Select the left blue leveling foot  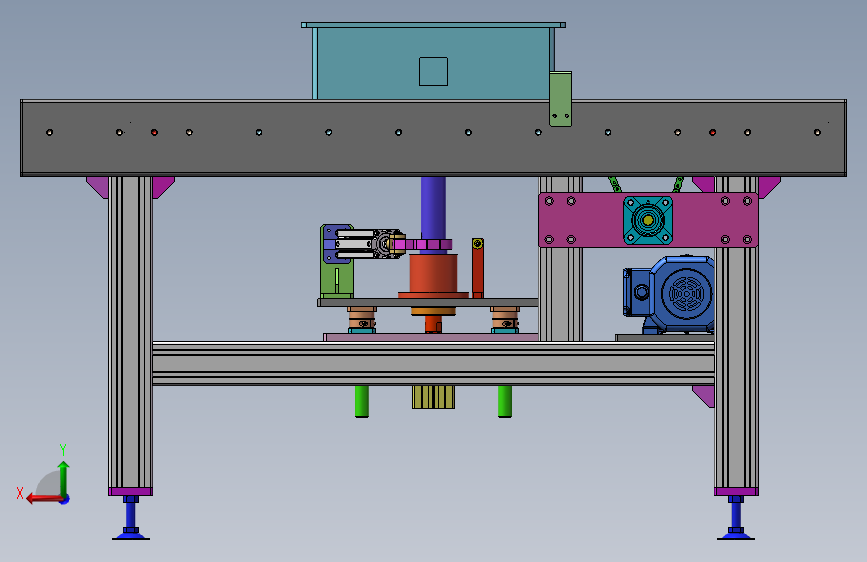(x=130, y=517)
